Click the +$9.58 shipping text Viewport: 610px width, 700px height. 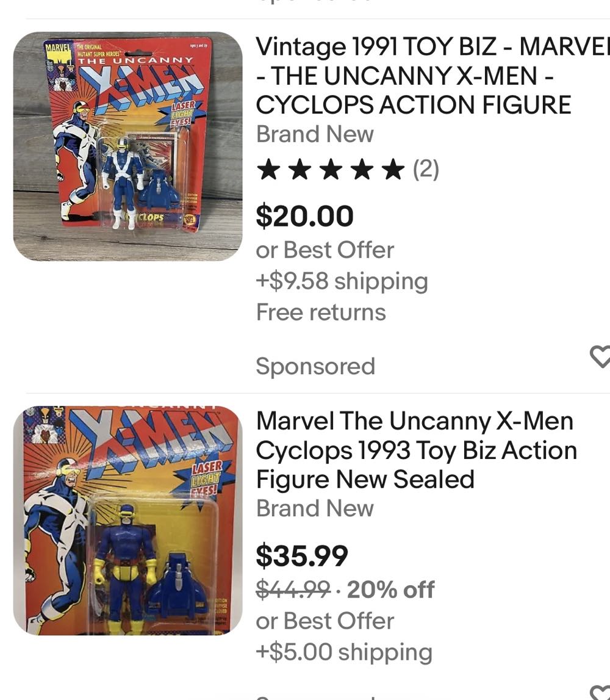342,281
